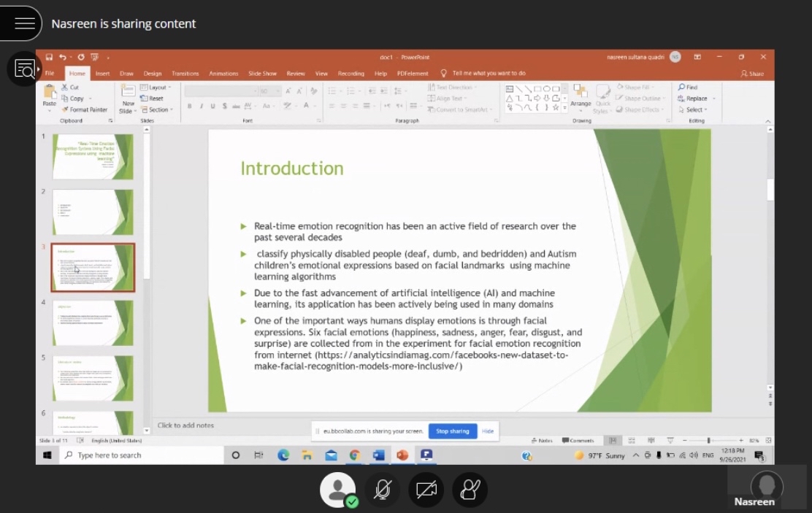Switch to the Transitions tab

click(x=185, y=74)
